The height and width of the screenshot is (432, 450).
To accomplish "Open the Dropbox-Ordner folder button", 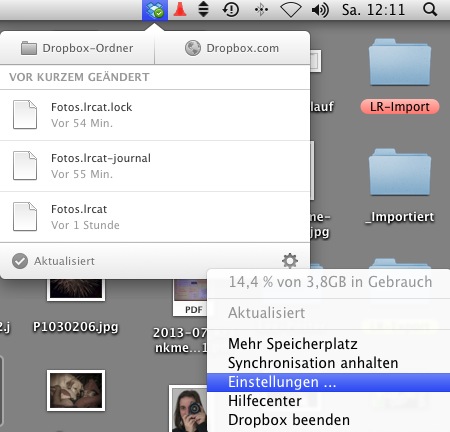I will (77, 48).
